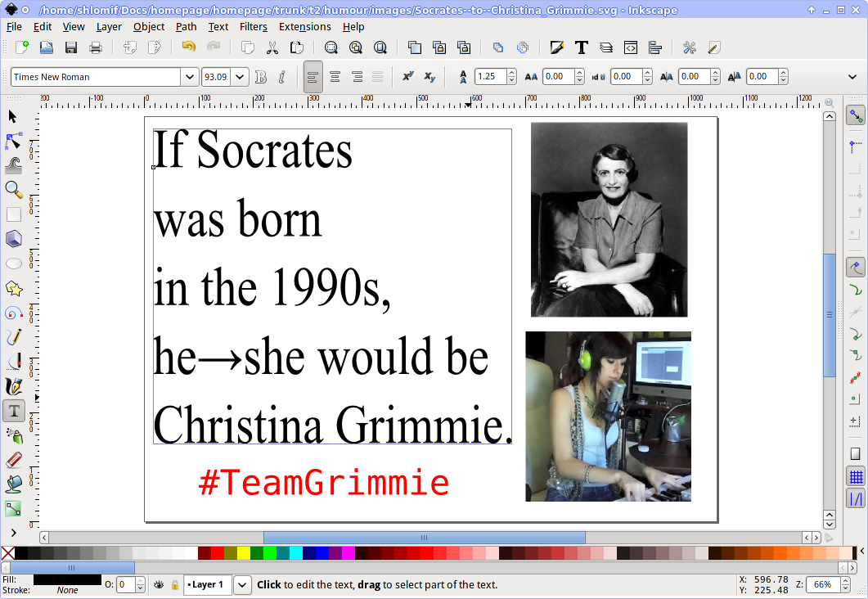This screenshot has width=868, height=599.
Task: Open the XML editor icon
Action: coord(631,47)
